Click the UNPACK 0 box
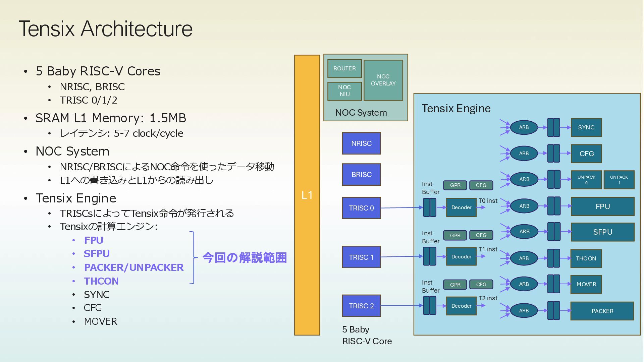This screenshot has height=362, width=644. point(586,180)
